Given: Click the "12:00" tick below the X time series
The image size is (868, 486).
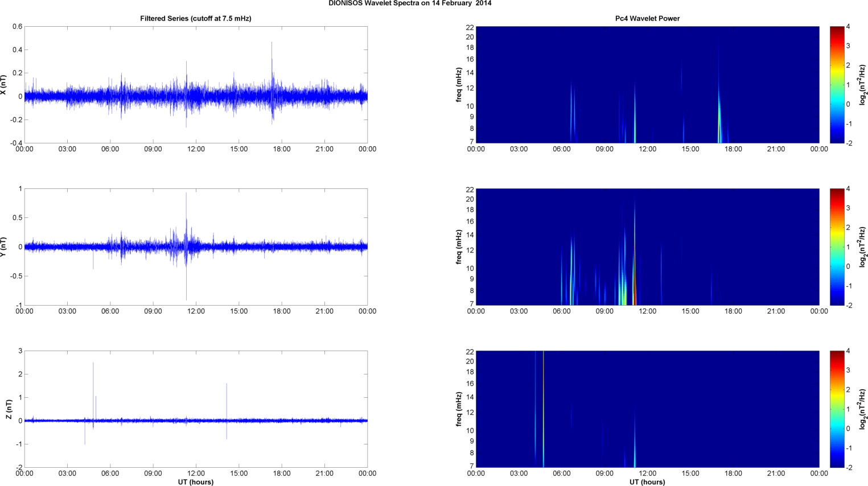Looking at the screenshot, I should coord(196,149).
